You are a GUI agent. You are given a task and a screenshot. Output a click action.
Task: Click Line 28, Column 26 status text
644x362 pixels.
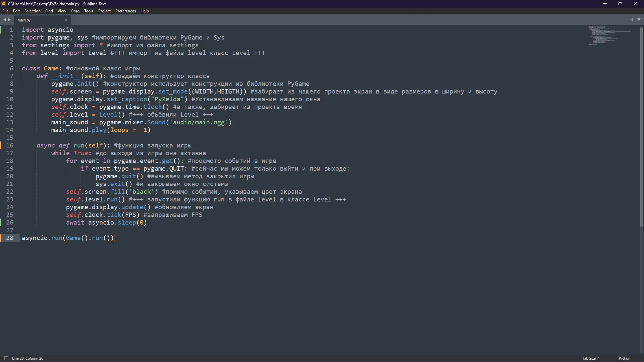(28, 358)
